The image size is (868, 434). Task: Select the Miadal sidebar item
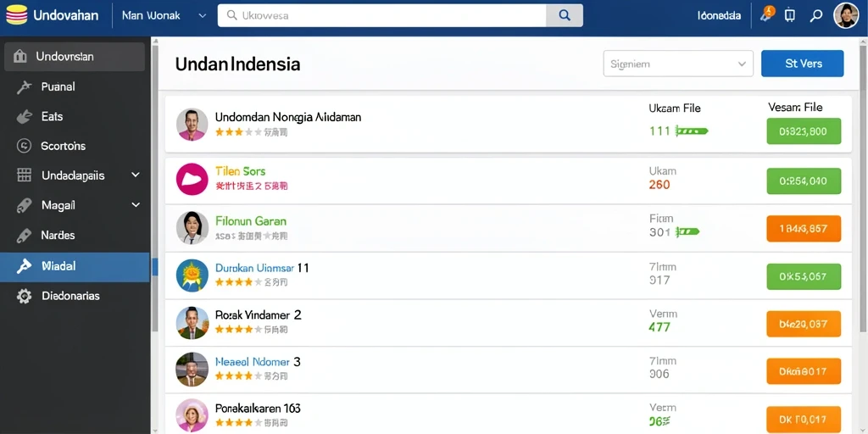pyautogui.click(x=75, y=267)
